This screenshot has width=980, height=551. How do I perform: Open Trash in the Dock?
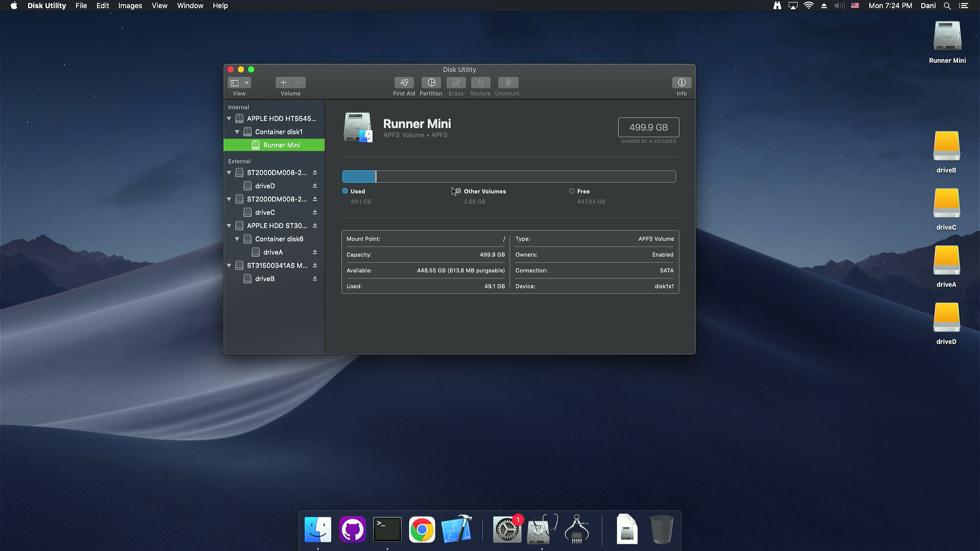(662, 530)
